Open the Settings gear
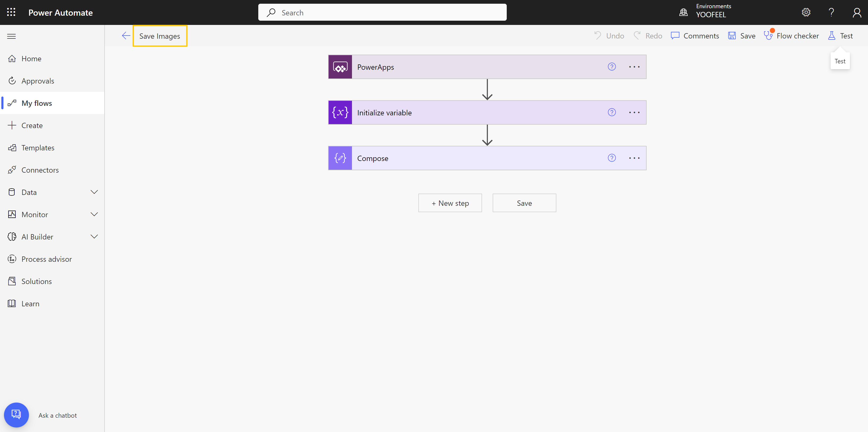This screenshot has width=868, height=432. point(806,12)
